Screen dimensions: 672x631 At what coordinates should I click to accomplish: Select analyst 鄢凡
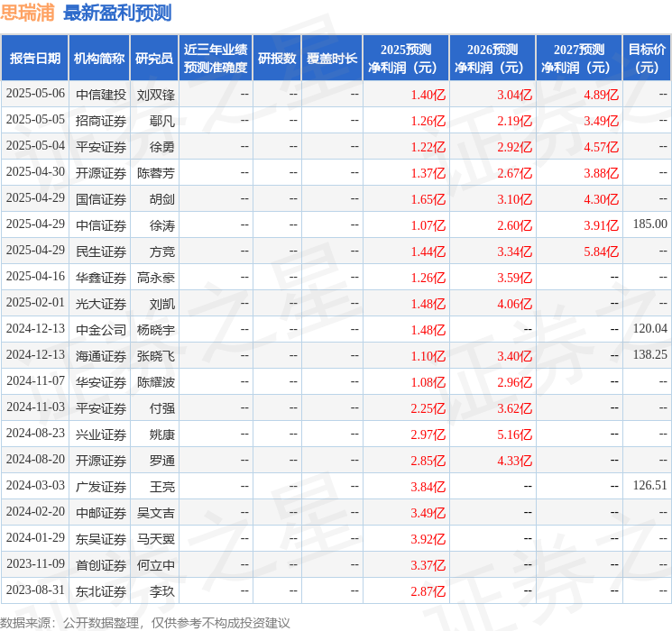click(162, 121)
